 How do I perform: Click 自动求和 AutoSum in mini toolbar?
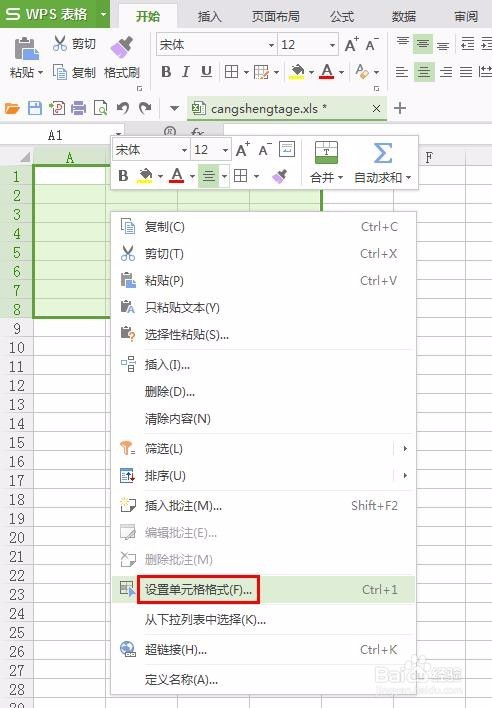point(382,162)
